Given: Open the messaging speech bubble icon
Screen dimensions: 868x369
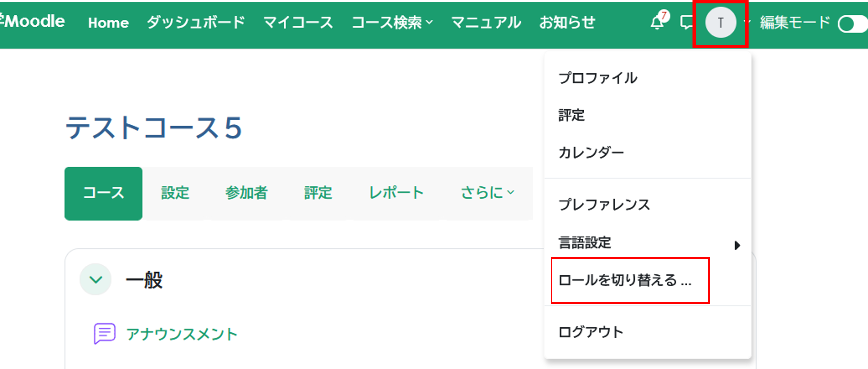Looking at the screenshot, I should pyautogui.click(x=686, y=23).
